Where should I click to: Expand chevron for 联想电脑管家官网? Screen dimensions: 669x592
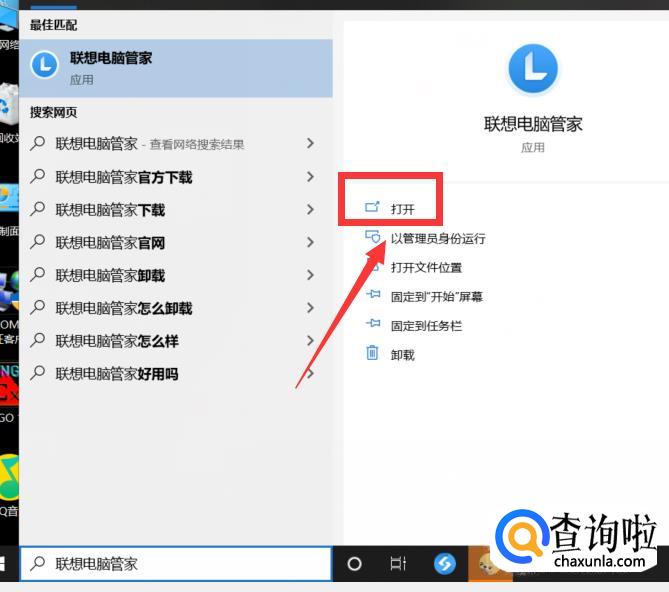tap(310, 242)
